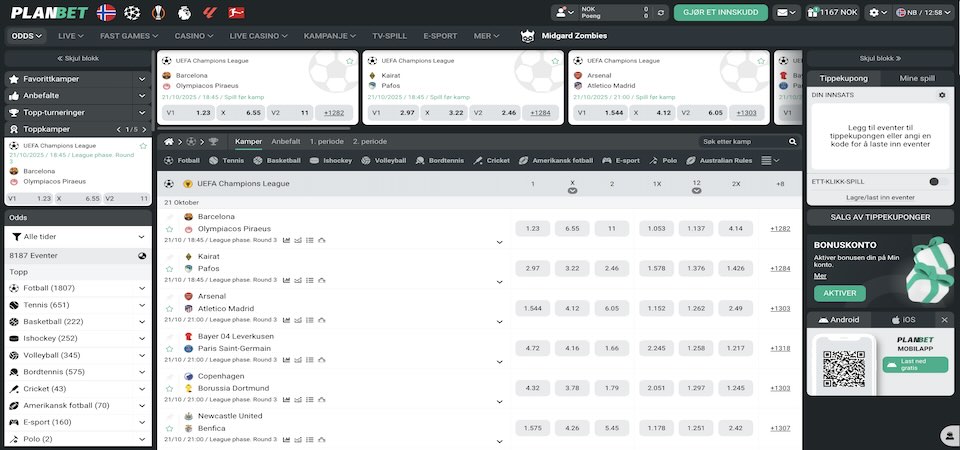The width and height of the screenshot is (960, 450).
Task: Click the Norway flag icon in header
Action: 106,13
